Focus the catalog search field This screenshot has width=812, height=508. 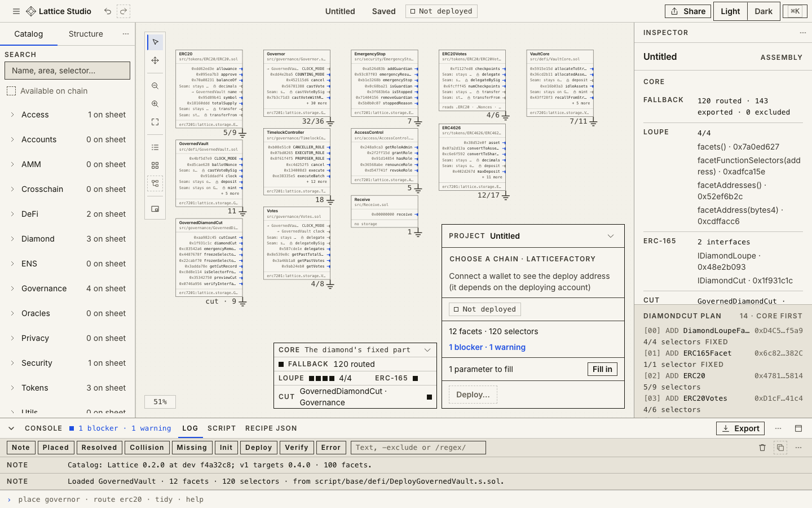[67, 71]
